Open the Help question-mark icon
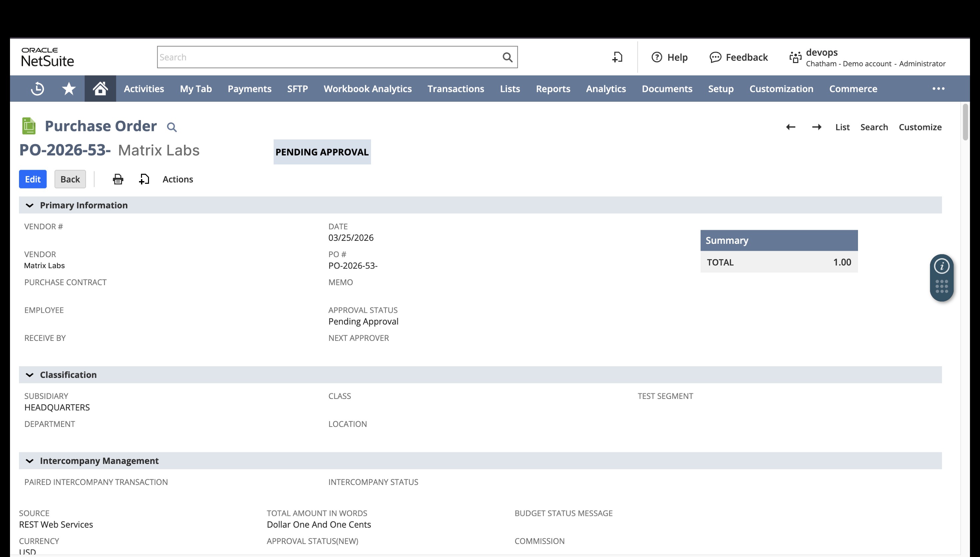980x557 pixels. coord(657,57)
